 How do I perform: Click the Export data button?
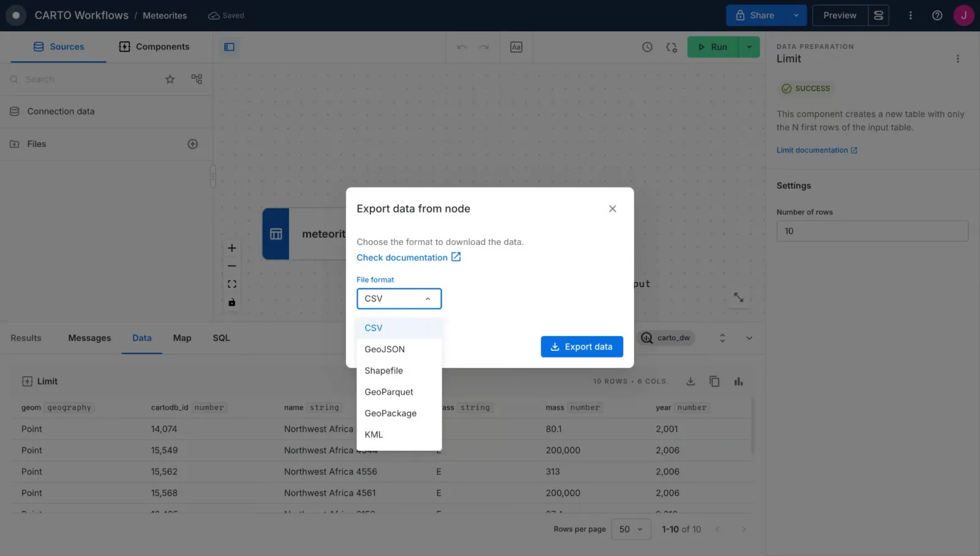pyautogui.click(x=581, y=347)
